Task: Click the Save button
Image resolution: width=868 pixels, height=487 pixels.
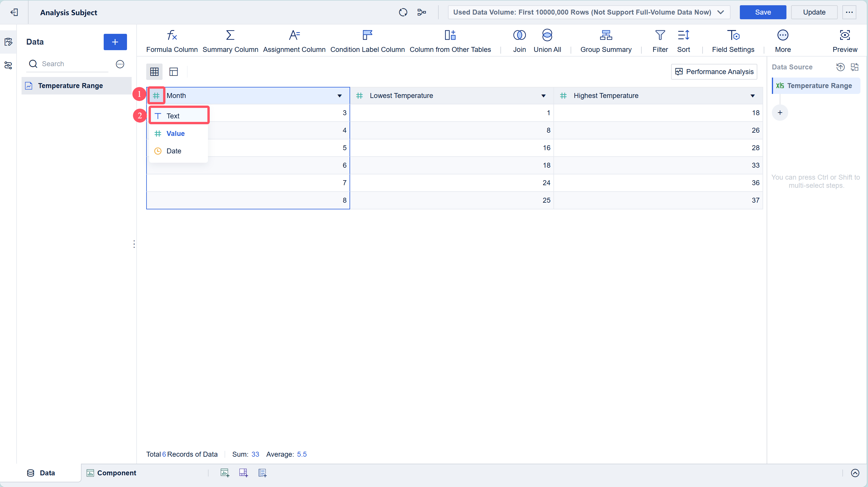Action: [763, 13]
